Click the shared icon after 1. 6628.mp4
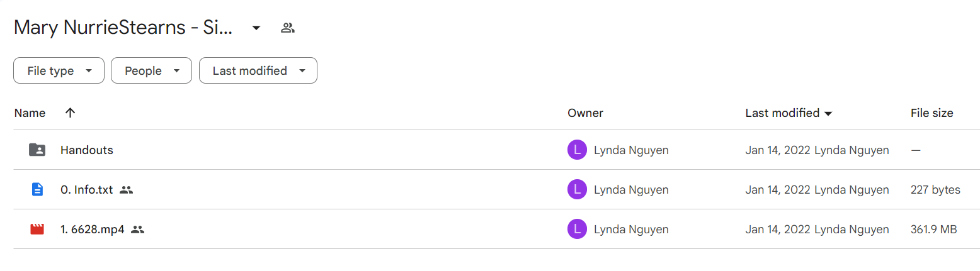 (x=138, y=230)
